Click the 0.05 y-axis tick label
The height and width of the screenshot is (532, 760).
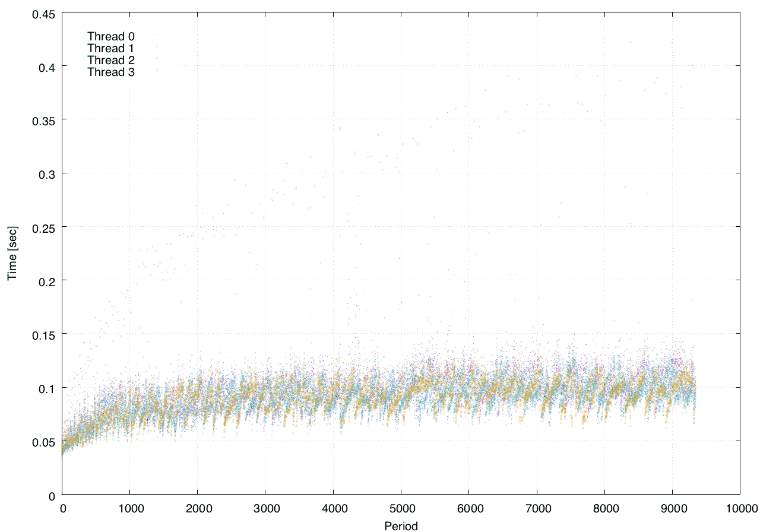(x=43, y=441)
